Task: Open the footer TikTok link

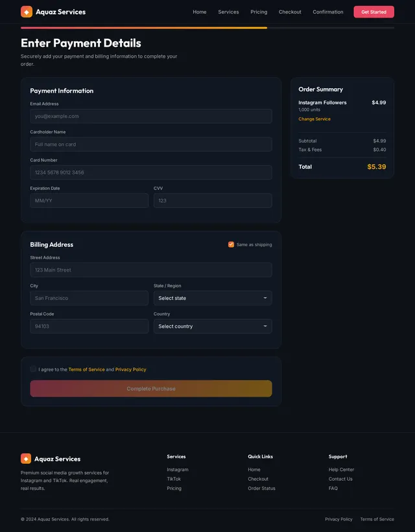Action: point(174,479)
